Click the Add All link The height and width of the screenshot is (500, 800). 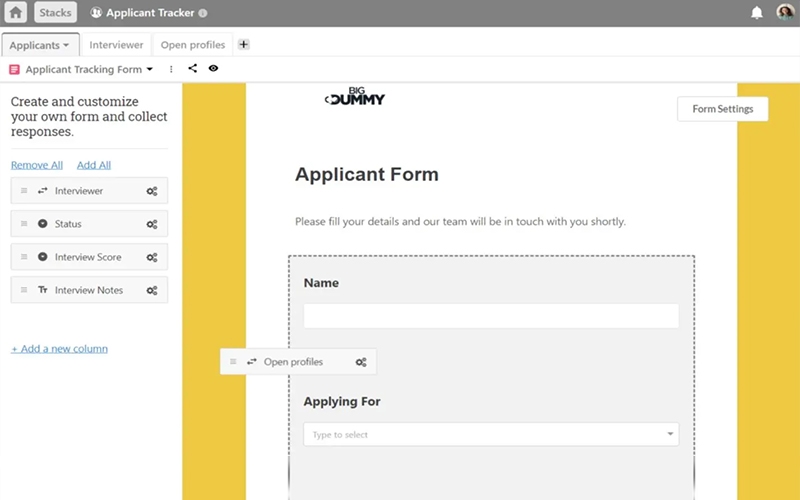pos(94,165)
